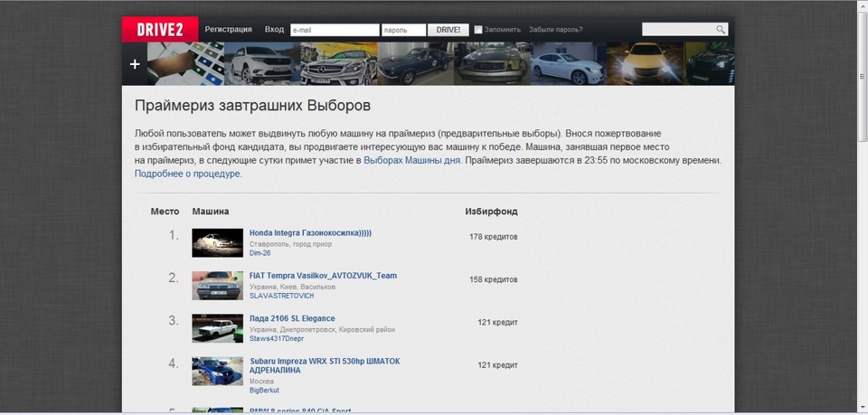868x415 pixels.
Task: Click the Honda Integra photo thumbnail
Action: click(218, 243)
